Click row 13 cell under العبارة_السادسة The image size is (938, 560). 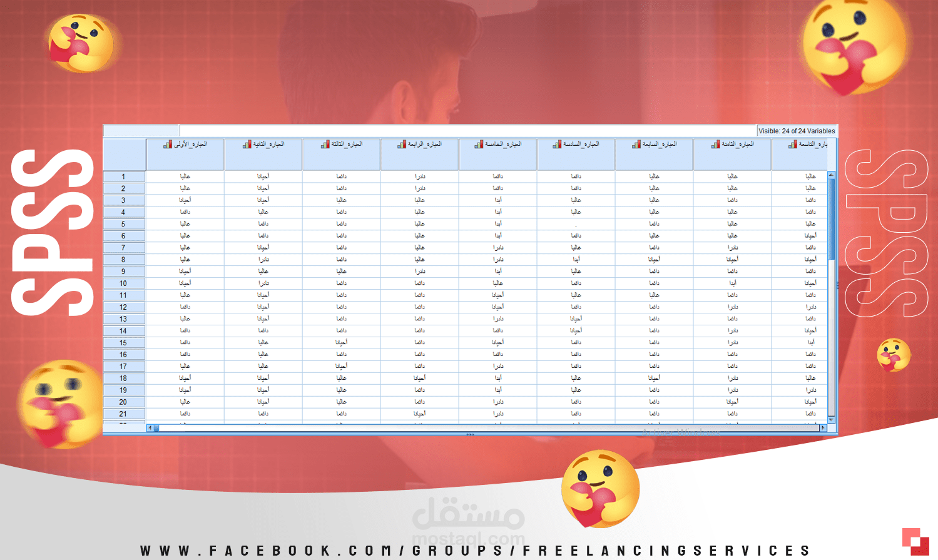click(x=576, y=319)
